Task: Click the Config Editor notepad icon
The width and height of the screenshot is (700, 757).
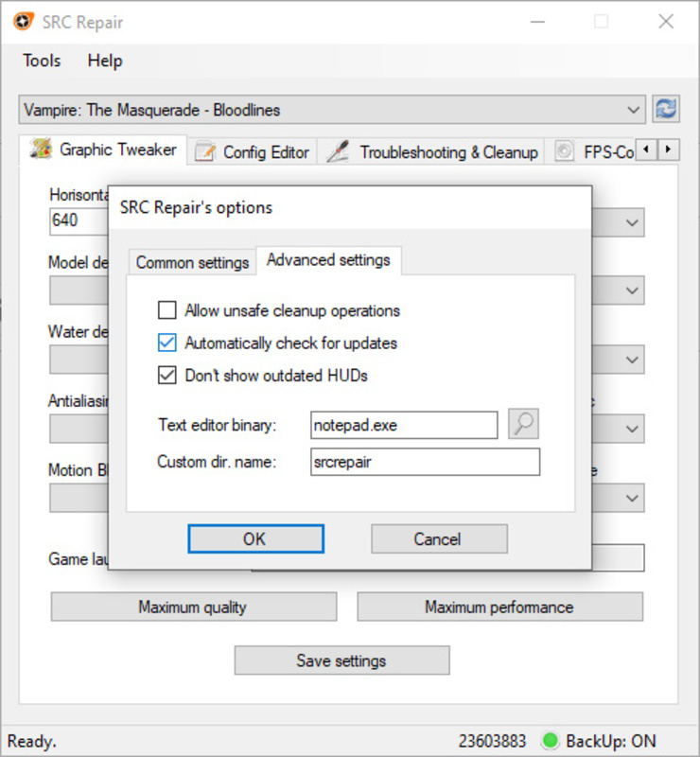Action: [x=205, y=152]
